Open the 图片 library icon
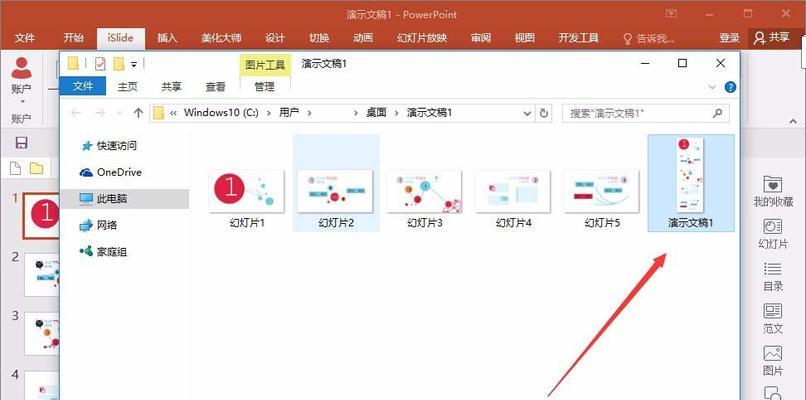This screenshot has height=400, width=806. [773, 361]
